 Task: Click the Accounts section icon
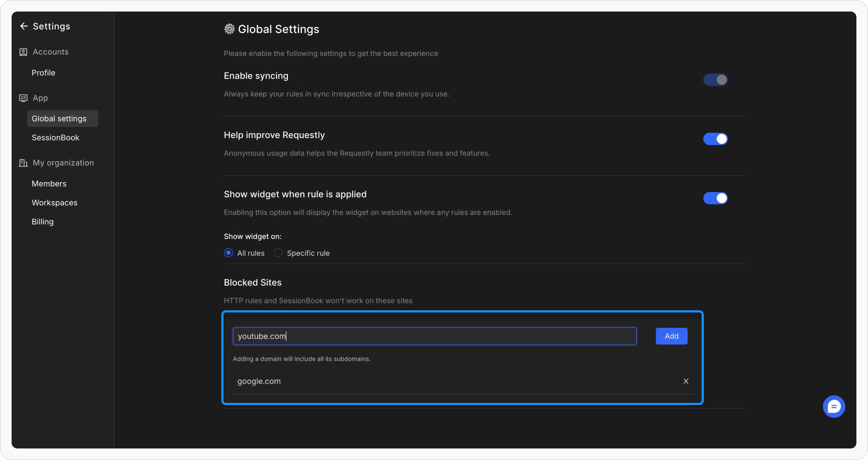23,52
